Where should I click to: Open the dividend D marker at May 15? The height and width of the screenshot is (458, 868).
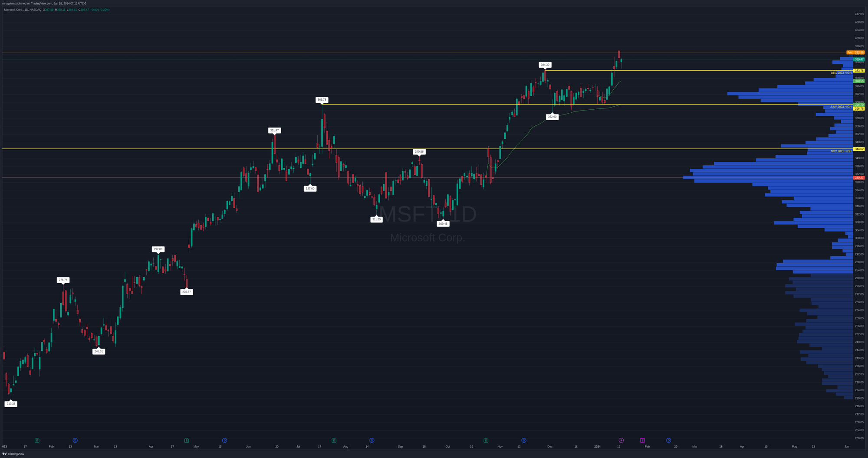(x=224, y=440)
